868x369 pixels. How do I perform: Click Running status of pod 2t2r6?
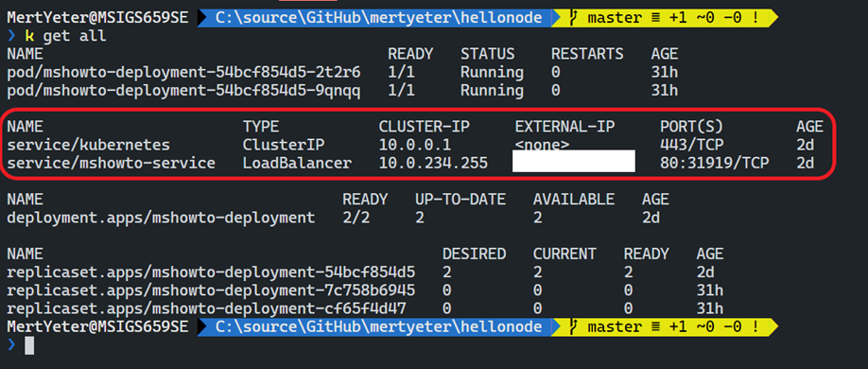492,73
